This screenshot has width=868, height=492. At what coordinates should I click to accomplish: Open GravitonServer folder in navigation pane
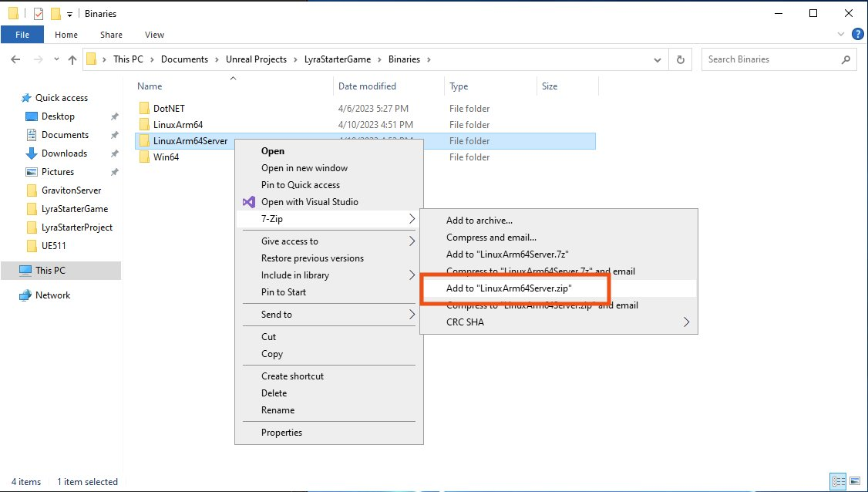pos(72,190)
